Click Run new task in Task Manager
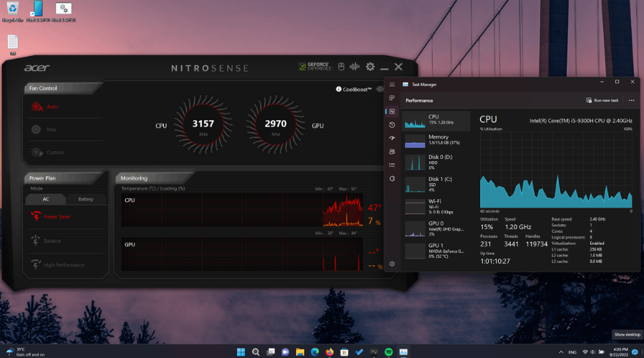Viewport: 644px width, 358px height. point(602,100)
